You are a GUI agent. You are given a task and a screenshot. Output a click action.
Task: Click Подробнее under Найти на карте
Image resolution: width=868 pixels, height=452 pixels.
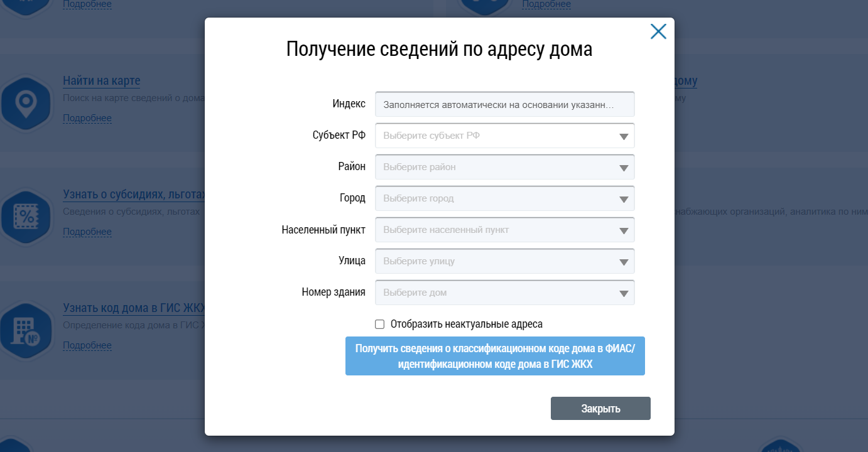[x=87, y=118]
